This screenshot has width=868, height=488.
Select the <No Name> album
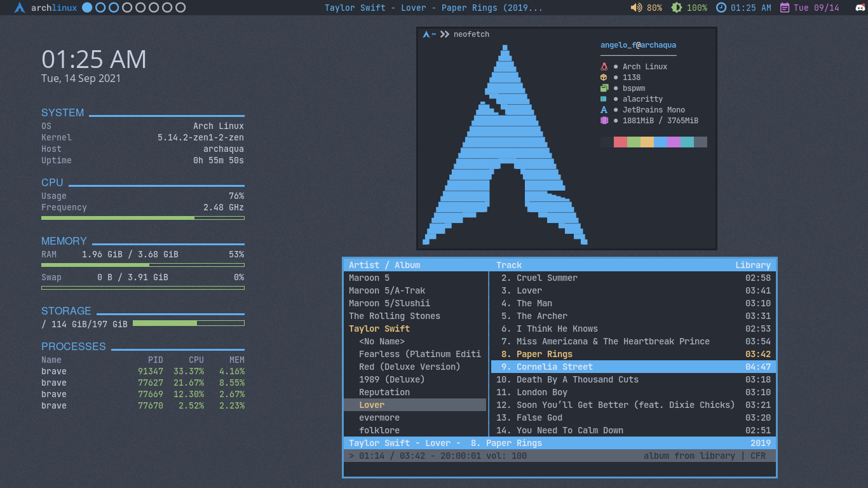point(416,341)
